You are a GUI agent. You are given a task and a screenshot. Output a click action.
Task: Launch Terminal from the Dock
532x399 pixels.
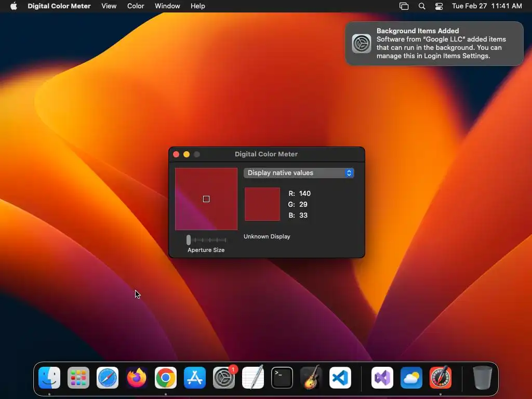(x=282, y=378)
